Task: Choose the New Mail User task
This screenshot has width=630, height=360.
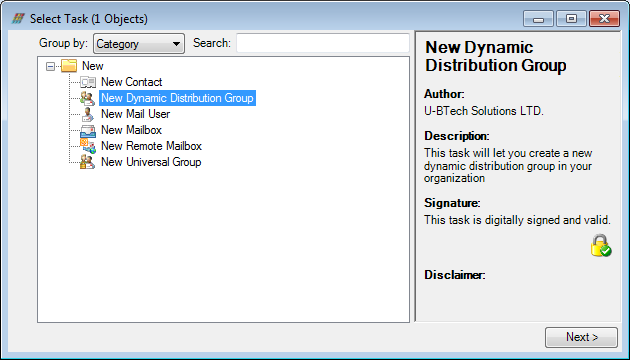Action: click(x=135, y=114)
